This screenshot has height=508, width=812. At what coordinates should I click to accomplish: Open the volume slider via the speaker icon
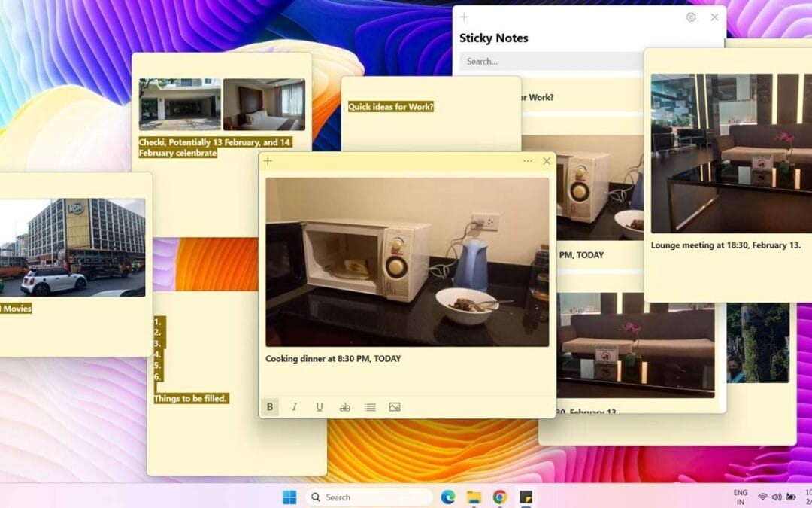775,497
